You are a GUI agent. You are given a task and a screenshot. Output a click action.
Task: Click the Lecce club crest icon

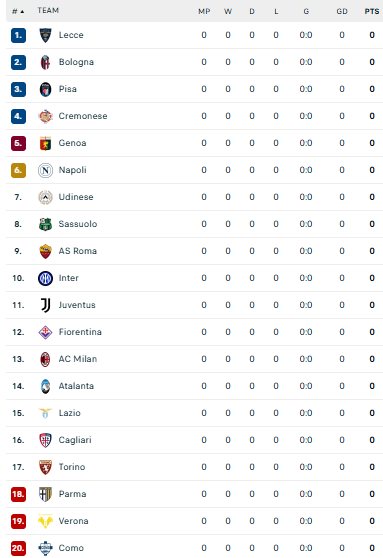tap(45, 35)
